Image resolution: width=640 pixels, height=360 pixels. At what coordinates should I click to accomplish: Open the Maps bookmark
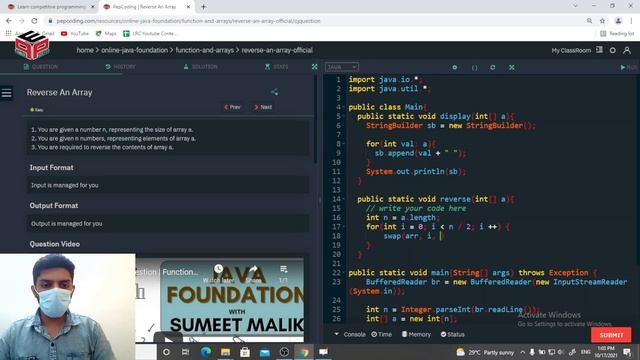(106, 33)
